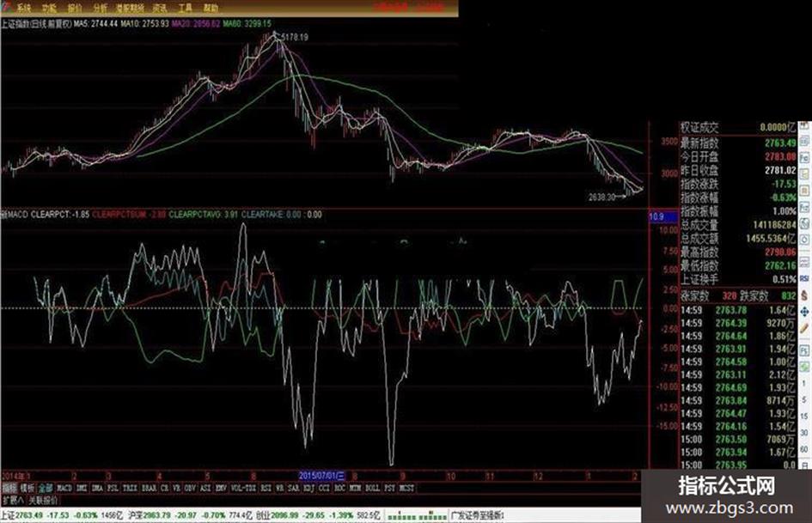Select the MCST indicator tab
This screenshot has width=812, height=523.
pos(407,488)
